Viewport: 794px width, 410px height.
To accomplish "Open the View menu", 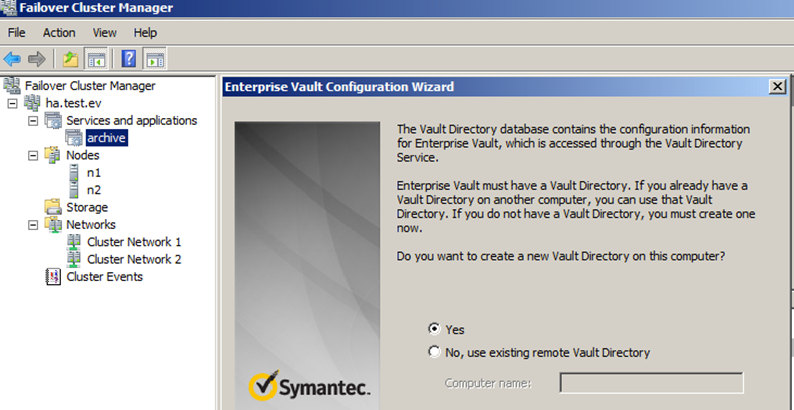I will point(105,33).
